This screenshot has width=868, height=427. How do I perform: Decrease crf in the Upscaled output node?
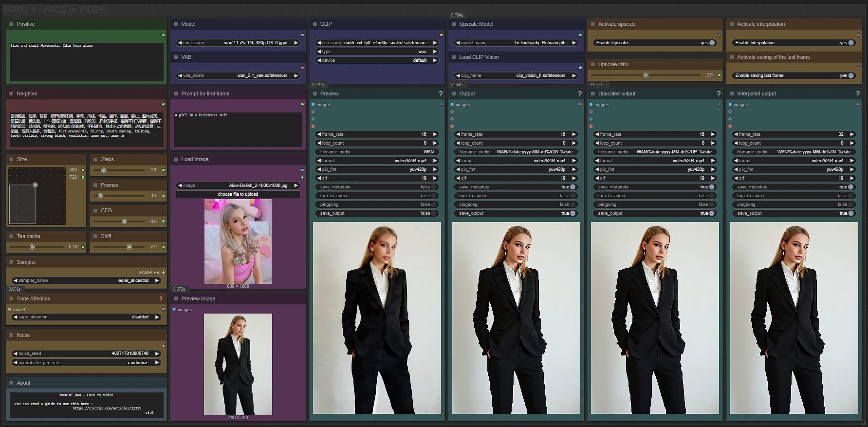point(597,178)
